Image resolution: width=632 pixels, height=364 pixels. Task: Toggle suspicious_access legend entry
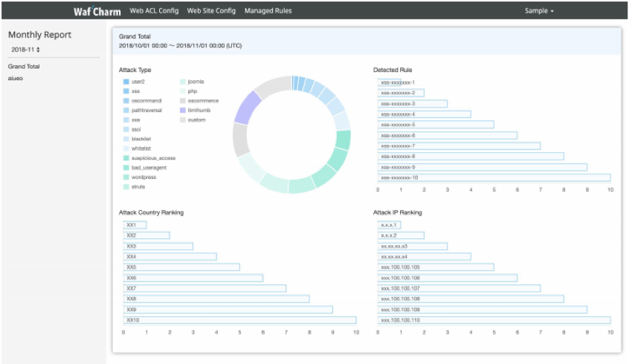click(149, 158)
